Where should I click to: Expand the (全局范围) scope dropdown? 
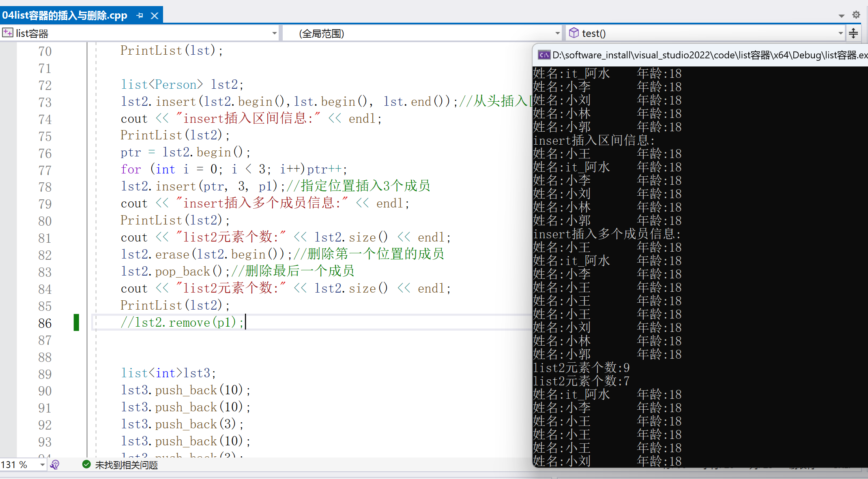[557, 33]
